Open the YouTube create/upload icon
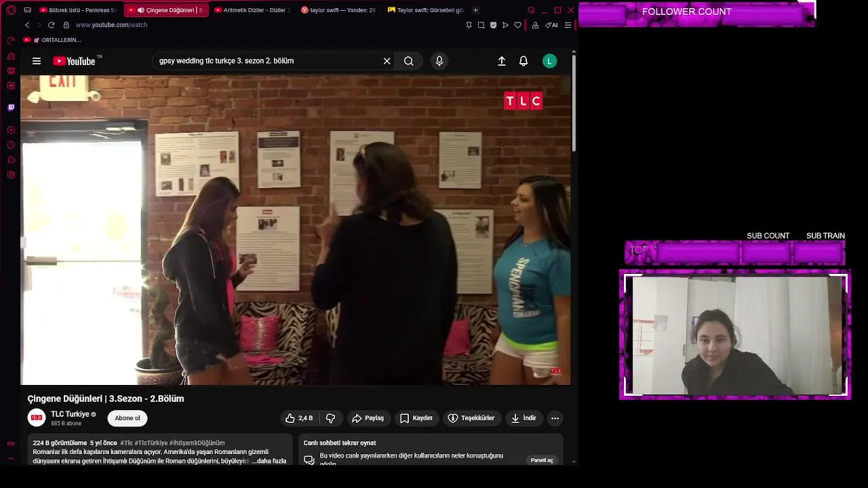Image resolution: width=868 pixels, height=488 pixels. (502, 61)
